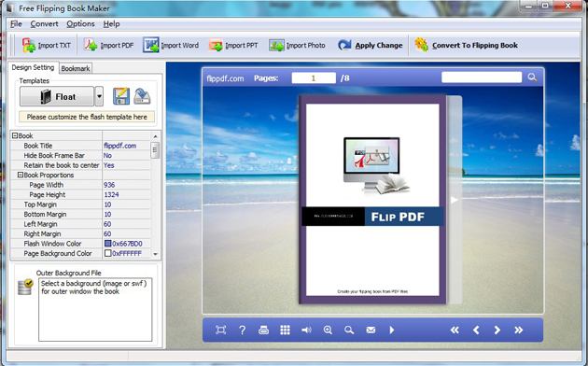588x366 pixels.
Task: Select the Right Margin row
Action: (x=80, y=233)
